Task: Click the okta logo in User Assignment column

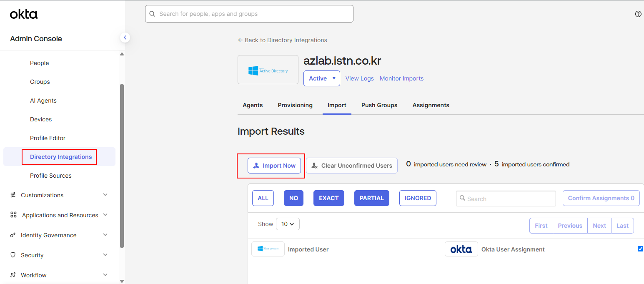Action: pyautogui.click(x=461, y=249)
